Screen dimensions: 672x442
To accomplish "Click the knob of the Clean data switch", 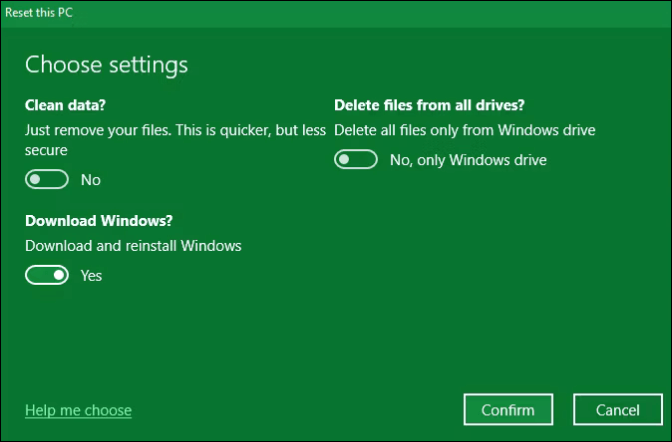I will click(36, 180).
